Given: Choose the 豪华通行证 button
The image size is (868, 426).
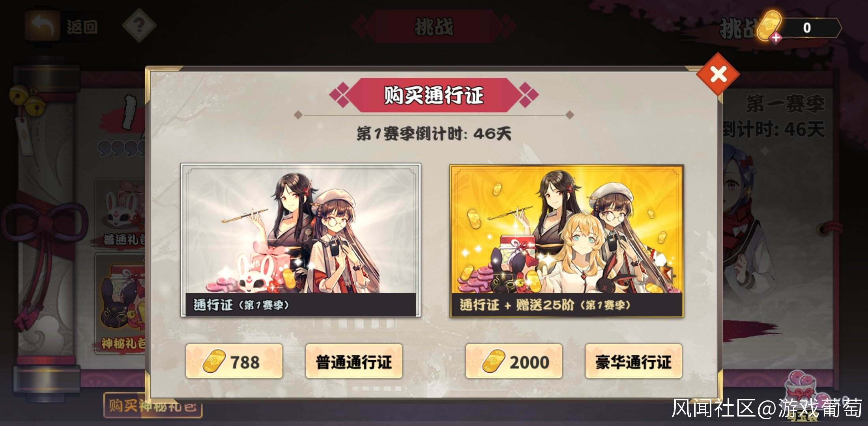Looking at the screenshot, I should [x=634, y=361].
